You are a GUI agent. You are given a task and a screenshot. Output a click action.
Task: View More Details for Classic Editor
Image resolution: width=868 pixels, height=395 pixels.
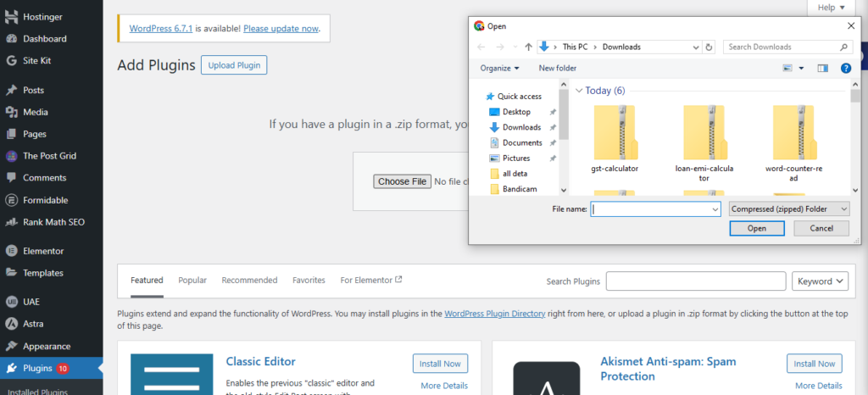(444, 386)
